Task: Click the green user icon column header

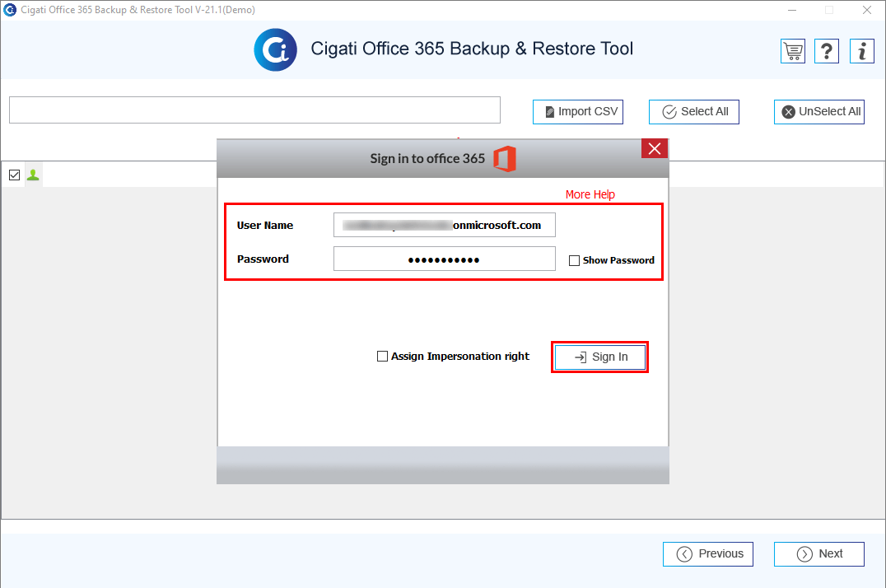Action: tap(33, 175)
